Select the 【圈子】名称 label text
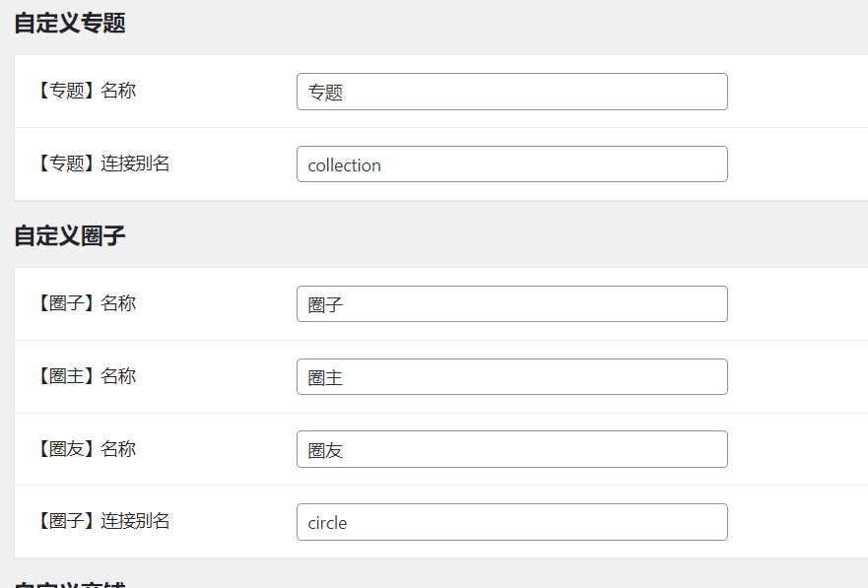Screen dimensions: 868x588 (87, 303)
